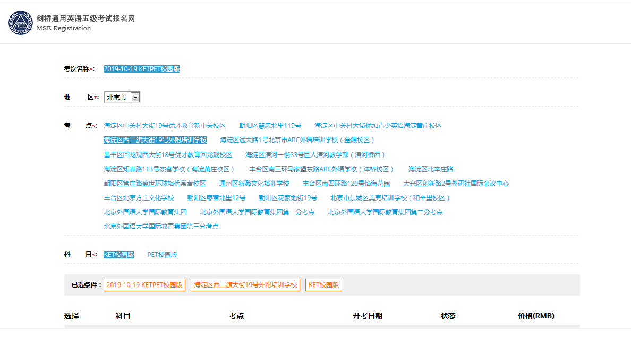Click the MSE Registration subtitle
631x364 pixels.
point(64,28)
